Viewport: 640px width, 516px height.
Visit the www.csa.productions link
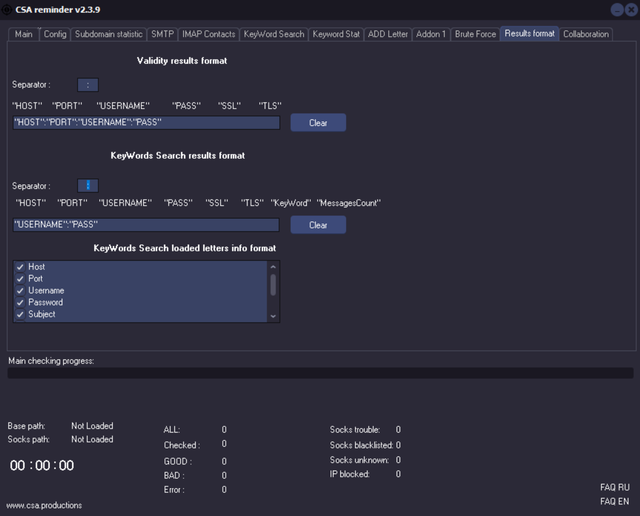pos(44,505)
